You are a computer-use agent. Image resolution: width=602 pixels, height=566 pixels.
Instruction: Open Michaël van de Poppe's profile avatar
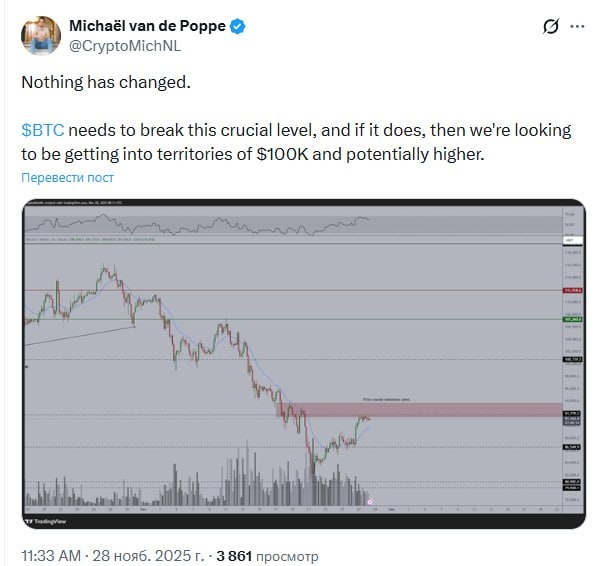tap(41, 35)
